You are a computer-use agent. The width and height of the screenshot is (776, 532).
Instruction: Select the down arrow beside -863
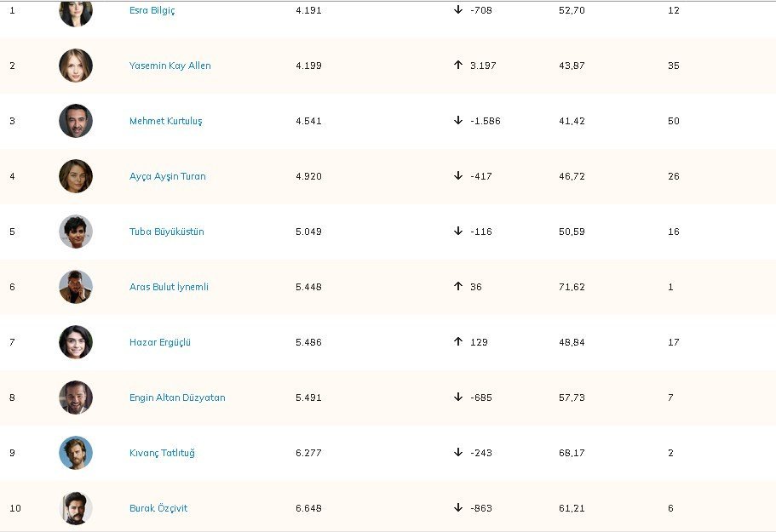pos(458,508)
